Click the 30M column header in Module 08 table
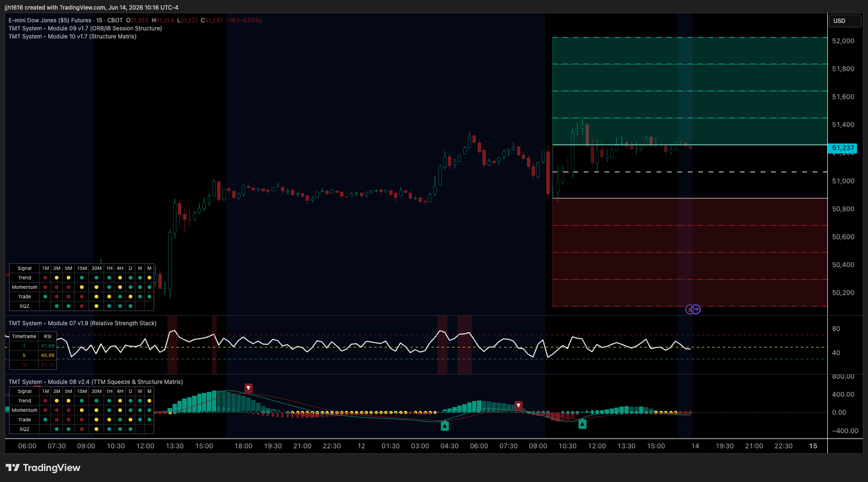Image resolution: width=868 pixels, height=482 pixels. 97,391
